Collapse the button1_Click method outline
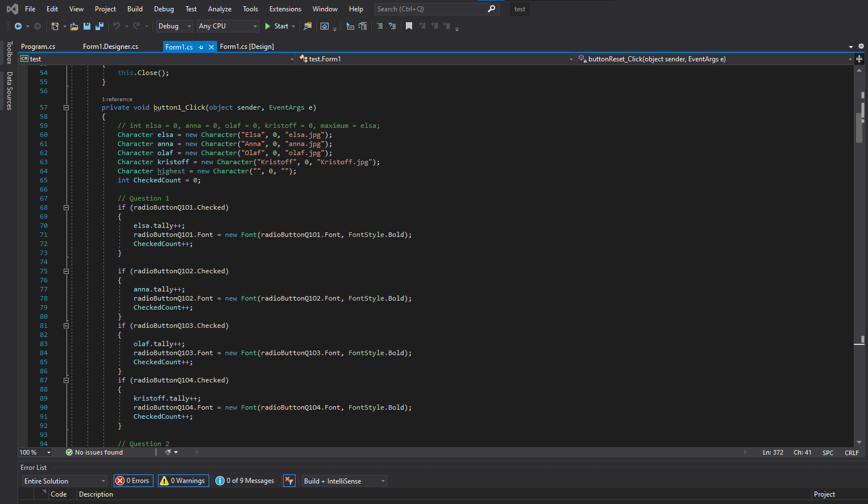868x504 pixels. click(66, 107)
